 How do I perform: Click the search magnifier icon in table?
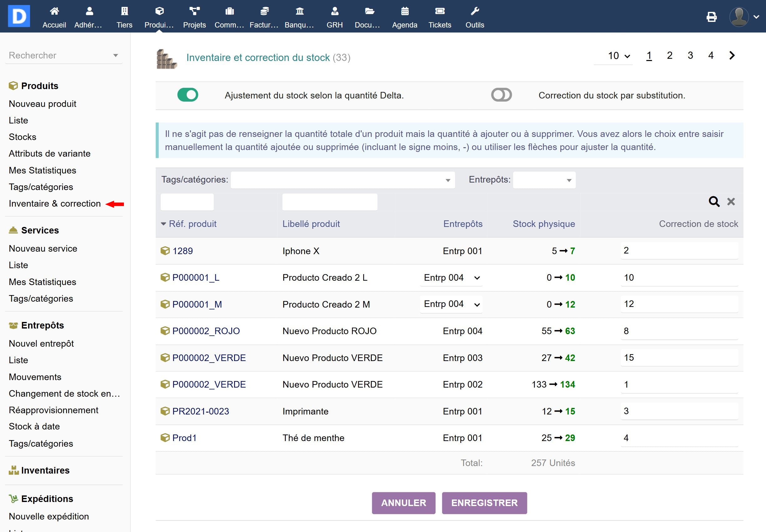714,202
